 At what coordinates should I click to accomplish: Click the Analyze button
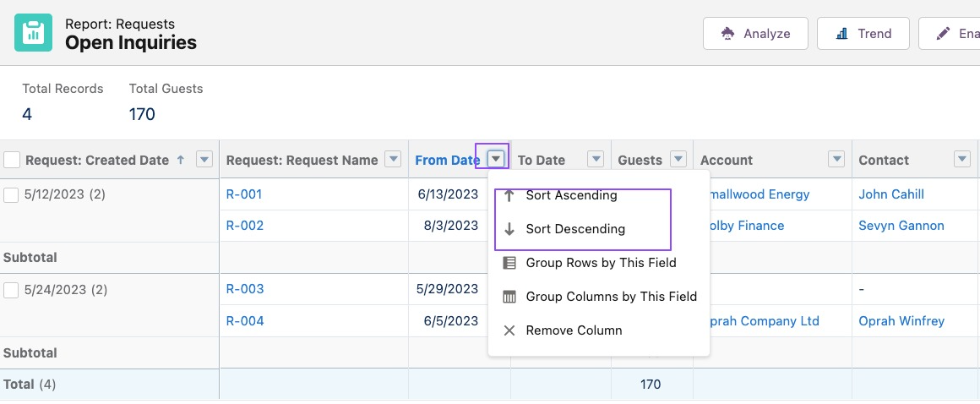755,34
